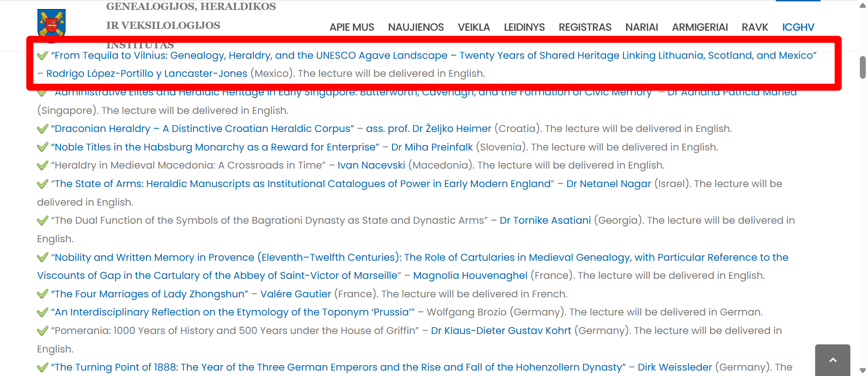Open "Noble Titles in the Habsburg Monarchy" link
Screen dimensions: 868x376
click(215, 147)
